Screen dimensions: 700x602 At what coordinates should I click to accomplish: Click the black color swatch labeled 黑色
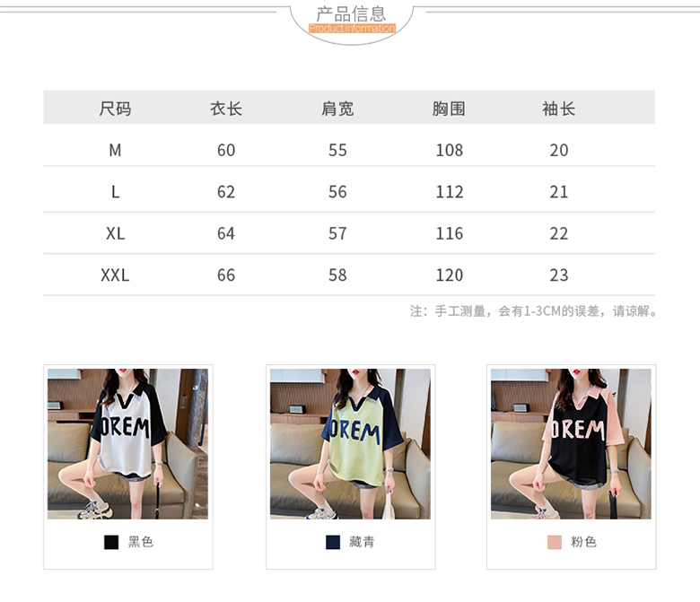(111, 542)
